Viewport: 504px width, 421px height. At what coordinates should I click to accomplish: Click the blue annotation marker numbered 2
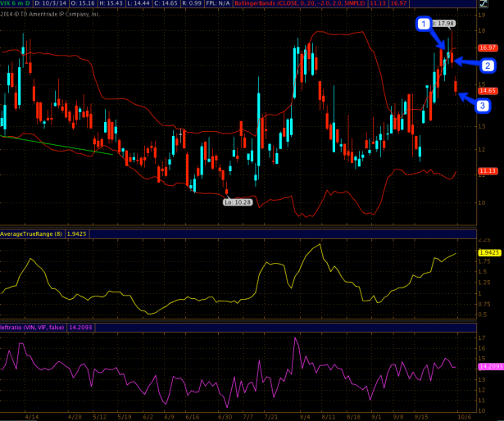[487, 65]
